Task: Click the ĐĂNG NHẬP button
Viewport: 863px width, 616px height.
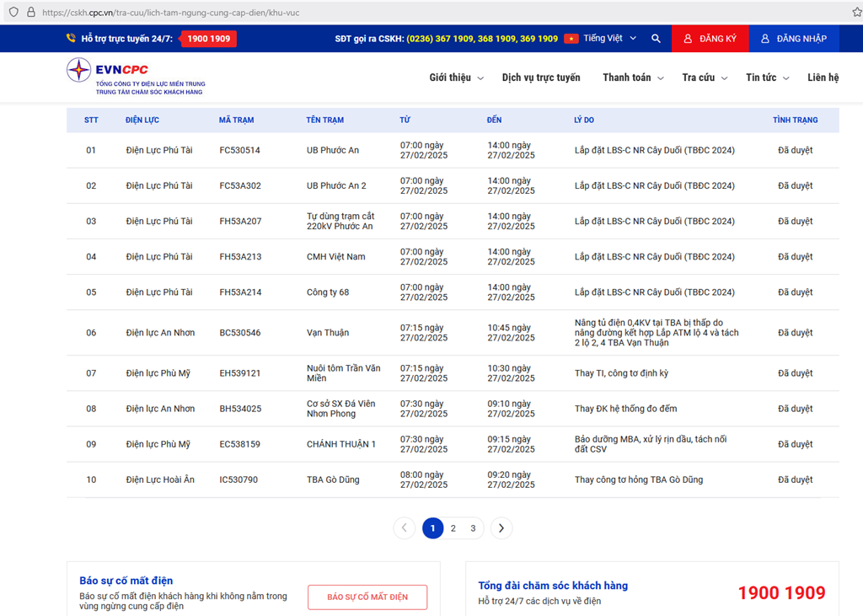Action: click(x=793, y=39)
